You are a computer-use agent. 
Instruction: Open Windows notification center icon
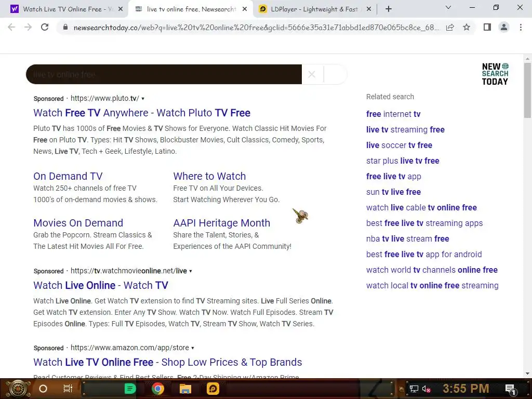(x=510, y=389)
